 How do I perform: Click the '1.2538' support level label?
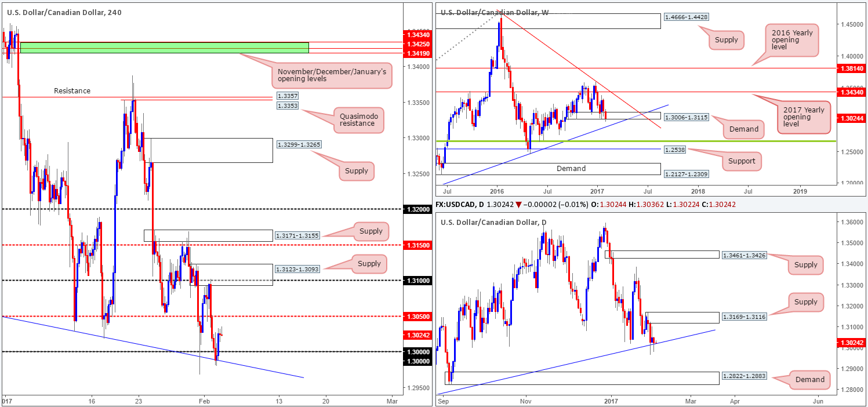pyautogui.click(x=676, y=149)
